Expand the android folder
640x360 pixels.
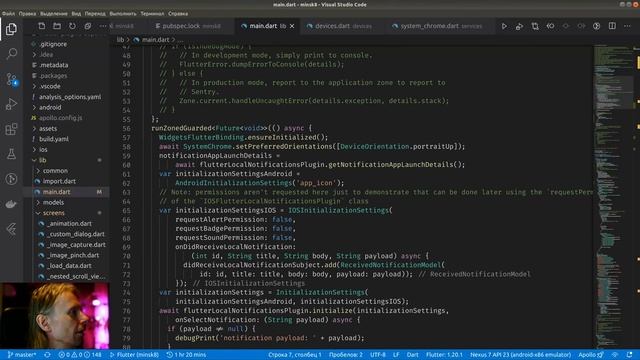click(50, 107)
